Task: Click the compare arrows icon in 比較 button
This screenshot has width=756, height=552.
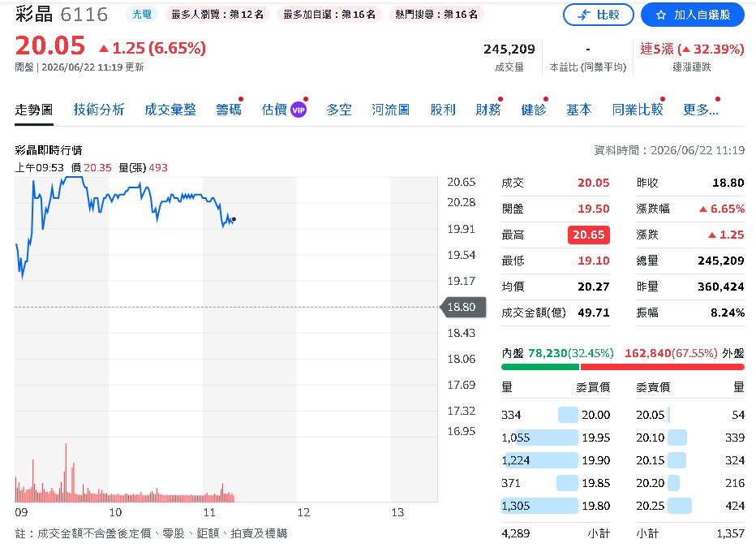Action: tap(584, 15)
